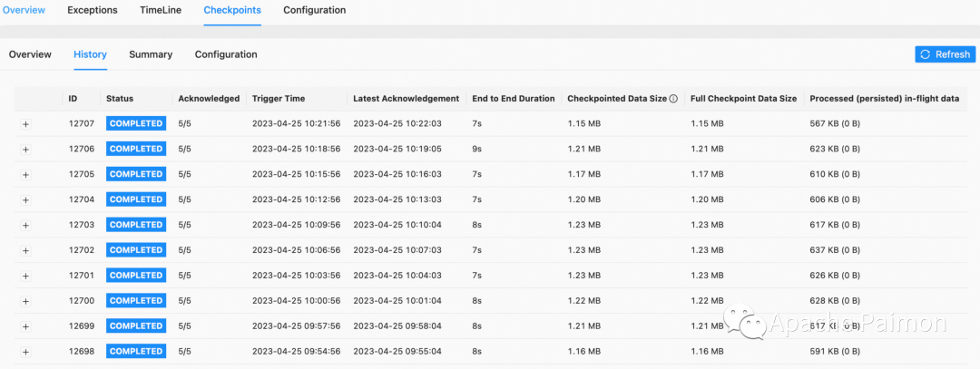Select the Checkpoints tab
The height and width of the screenshot is (369, 980).
pos(232,10)
